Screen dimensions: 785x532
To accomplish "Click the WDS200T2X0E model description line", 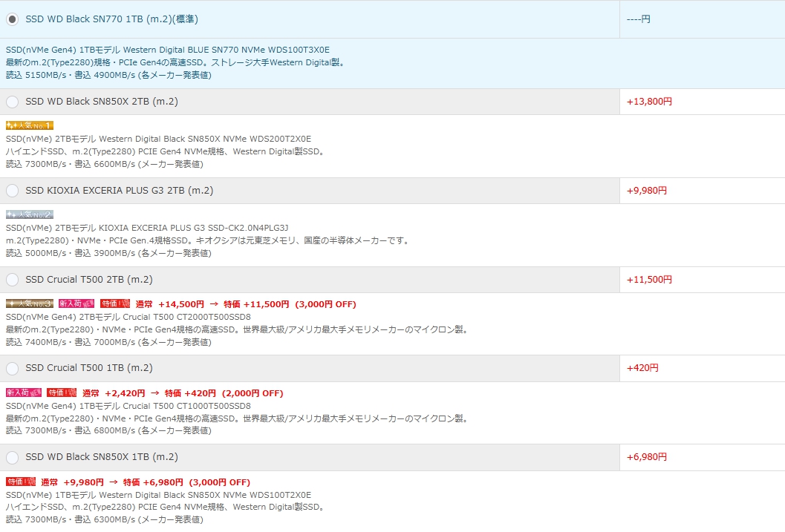I will pyautogui.click(x=159, y=139).
